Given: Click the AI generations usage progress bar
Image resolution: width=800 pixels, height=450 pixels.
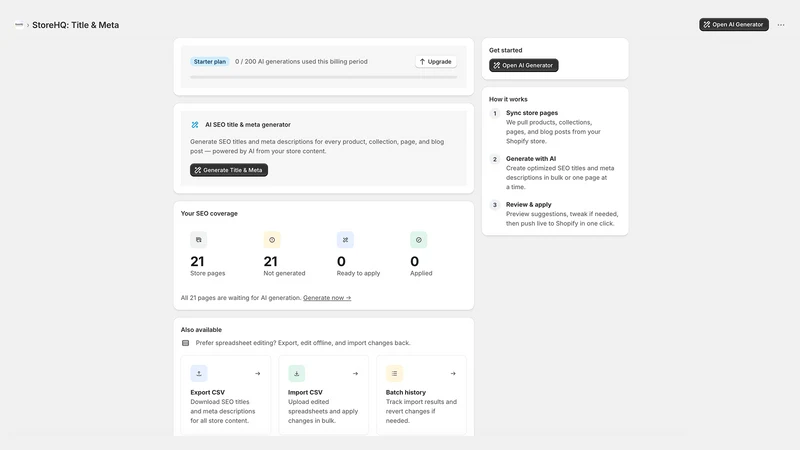Looking at the screenshot, I should [323, 77].
